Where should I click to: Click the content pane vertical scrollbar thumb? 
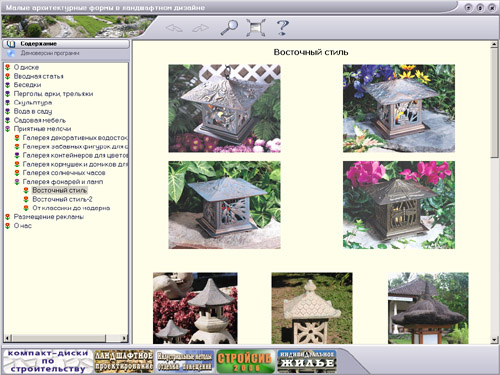coord(494,103)
